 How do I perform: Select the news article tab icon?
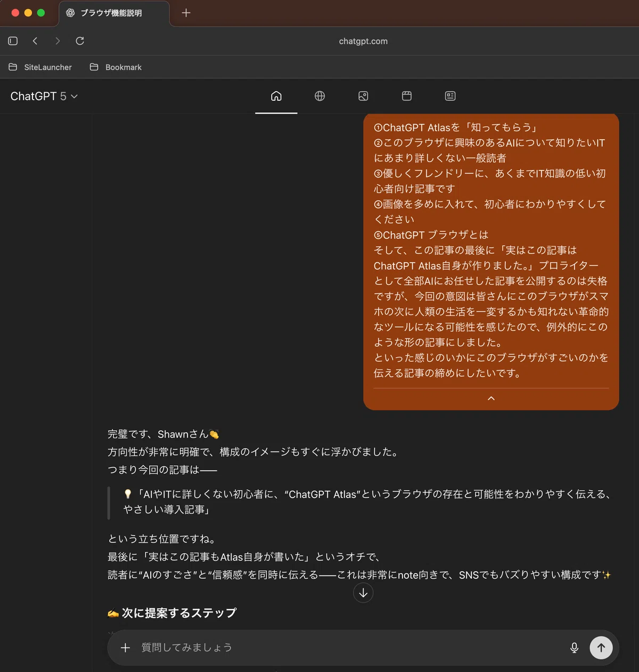point(450,96)
